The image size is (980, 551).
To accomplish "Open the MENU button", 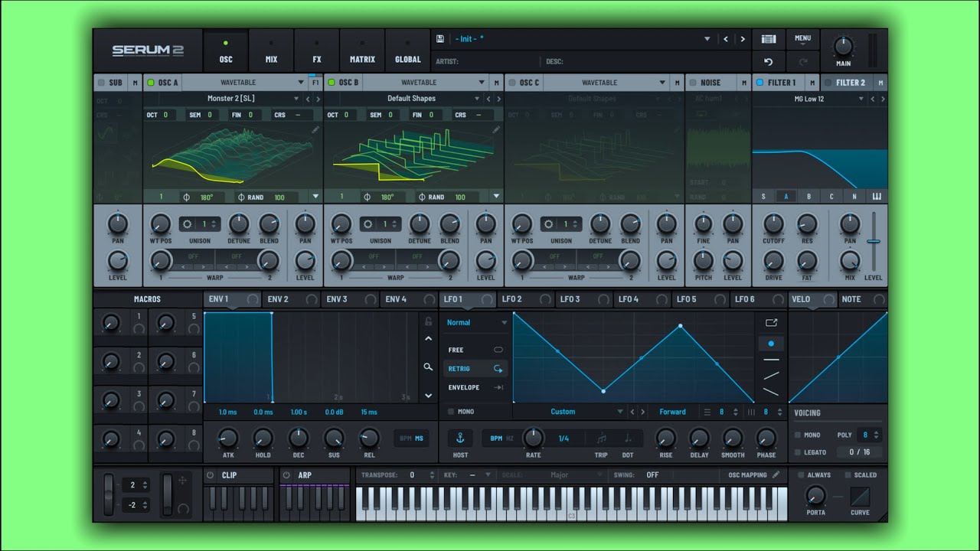I will tap(802, 39).
